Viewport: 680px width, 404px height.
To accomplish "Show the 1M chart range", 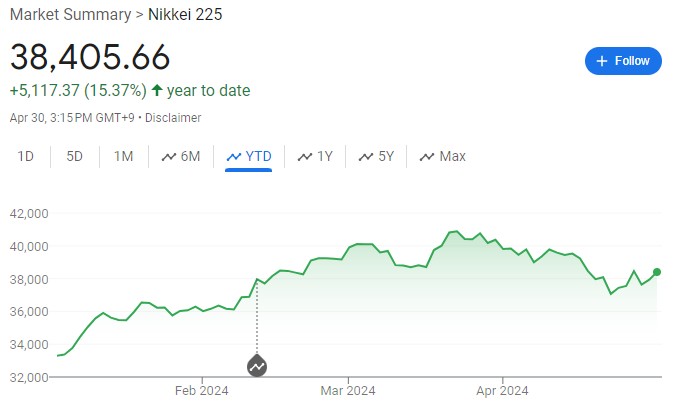I will [123, 156].
